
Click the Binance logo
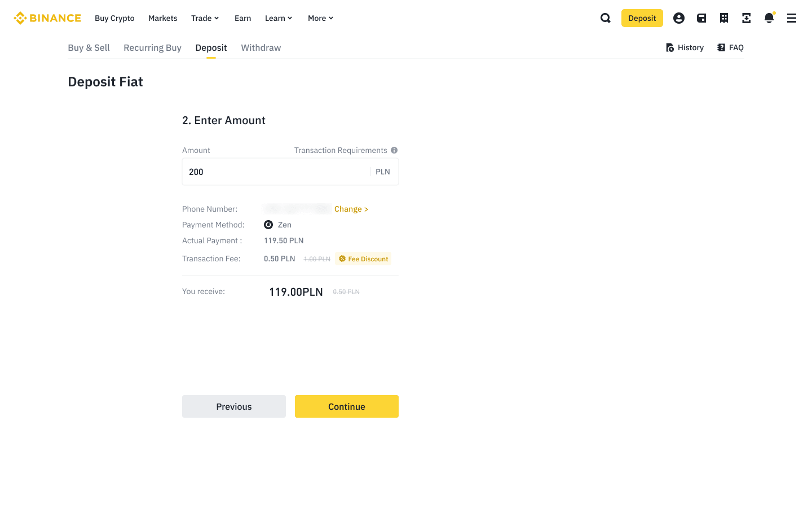point(47,18)
